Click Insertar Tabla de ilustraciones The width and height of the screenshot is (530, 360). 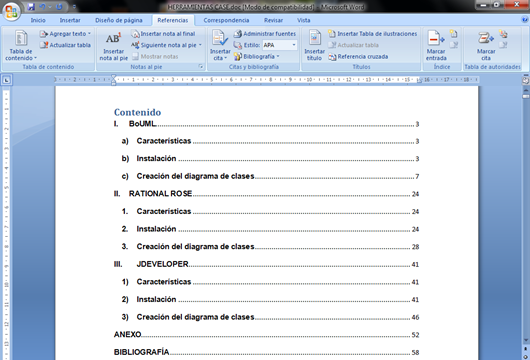click(372, 34)
